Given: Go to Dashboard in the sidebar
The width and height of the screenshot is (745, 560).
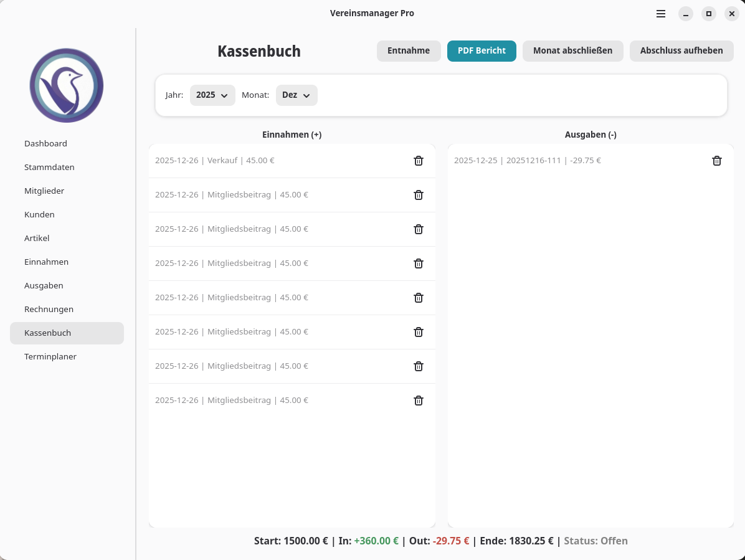Looking at the screenshot, I should click(x=45, y=143).
